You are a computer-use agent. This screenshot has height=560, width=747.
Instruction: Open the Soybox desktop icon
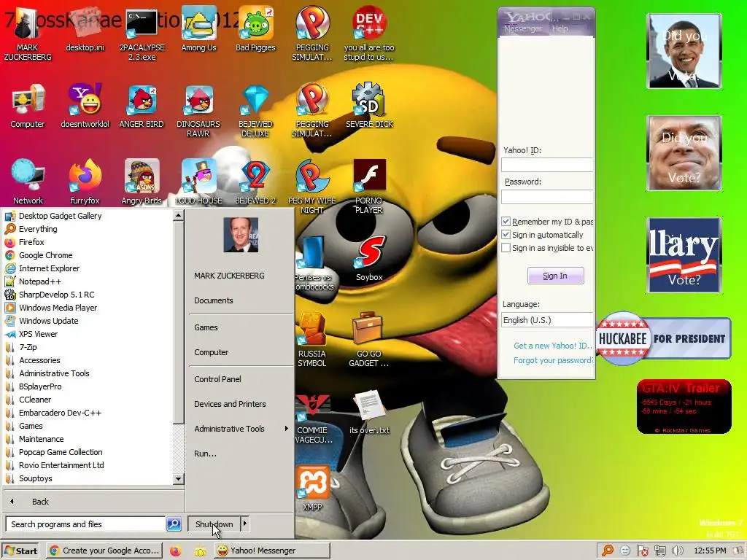pos(369,259)
